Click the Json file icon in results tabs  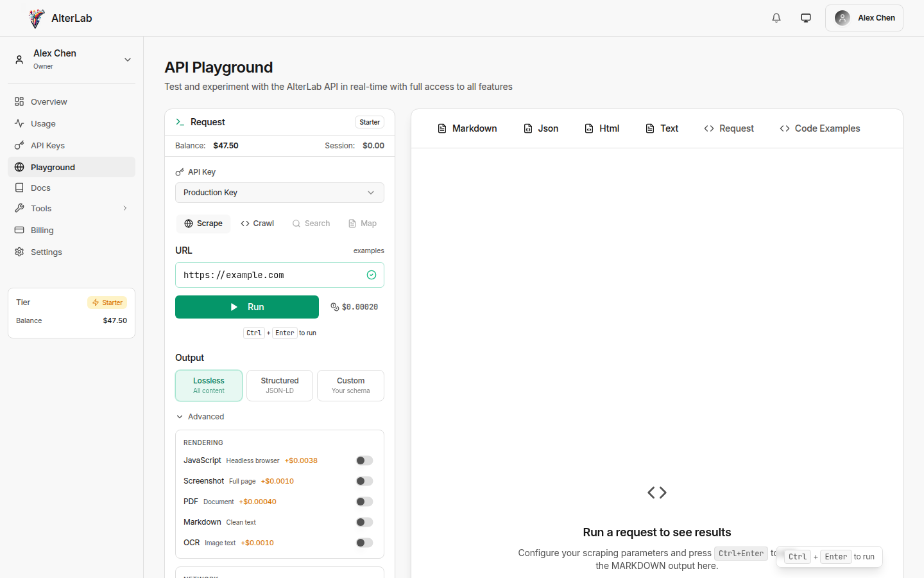coord(528,128)
